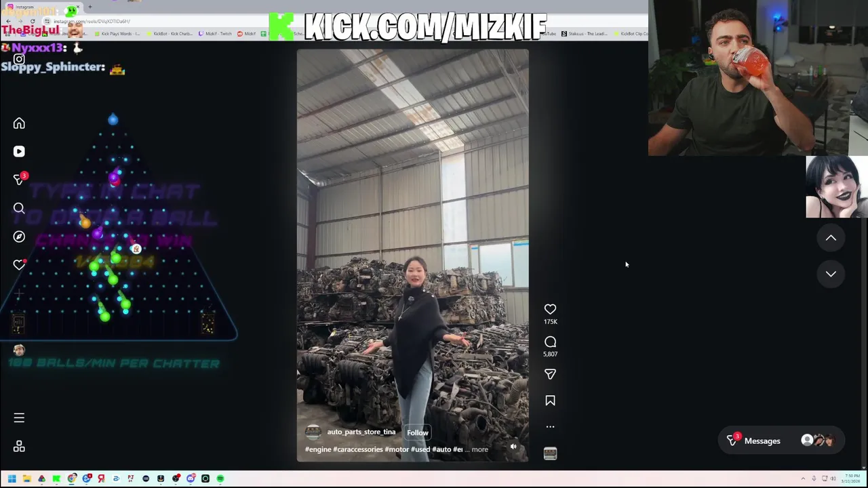
Task: Open Reels from the sidebar
Action: (19, 152)
